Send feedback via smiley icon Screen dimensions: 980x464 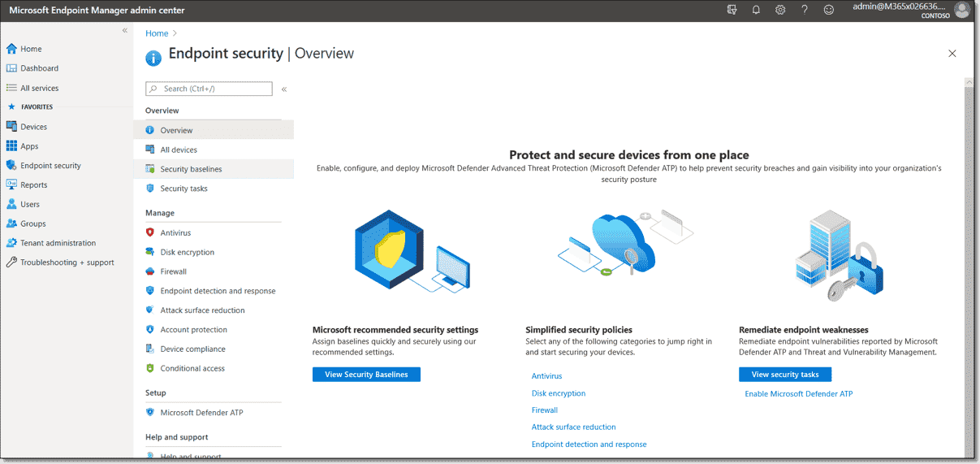(829, 10)
